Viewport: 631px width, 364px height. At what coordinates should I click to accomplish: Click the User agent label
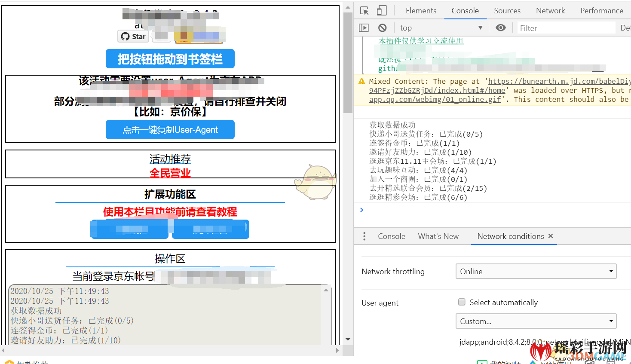(380, 303)
